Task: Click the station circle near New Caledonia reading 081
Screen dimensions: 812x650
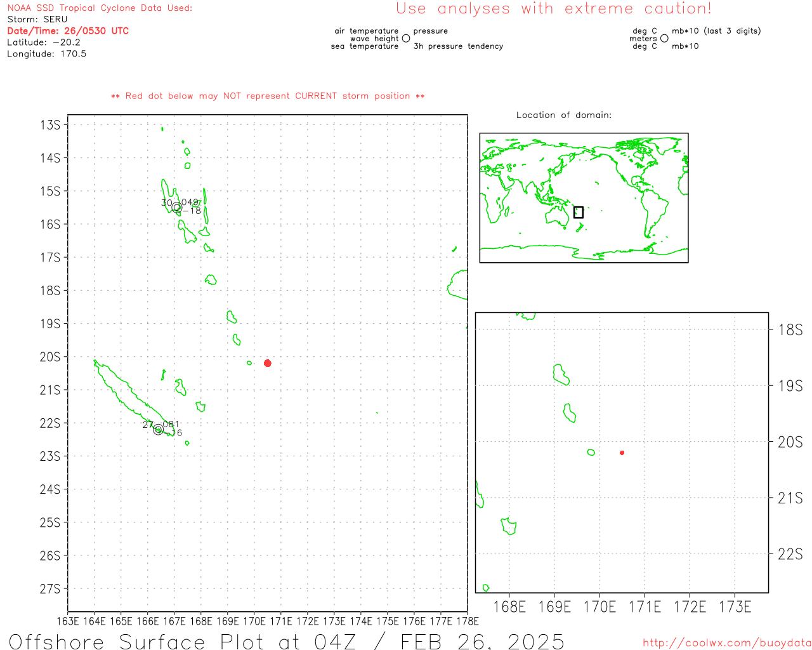Action: click(x=158, y=430)
